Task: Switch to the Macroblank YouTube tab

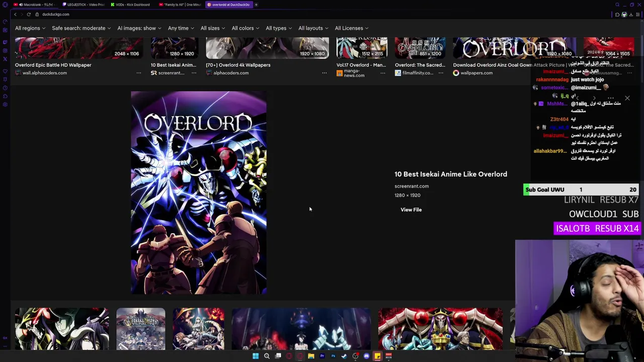Action: [x=35, y=5]
